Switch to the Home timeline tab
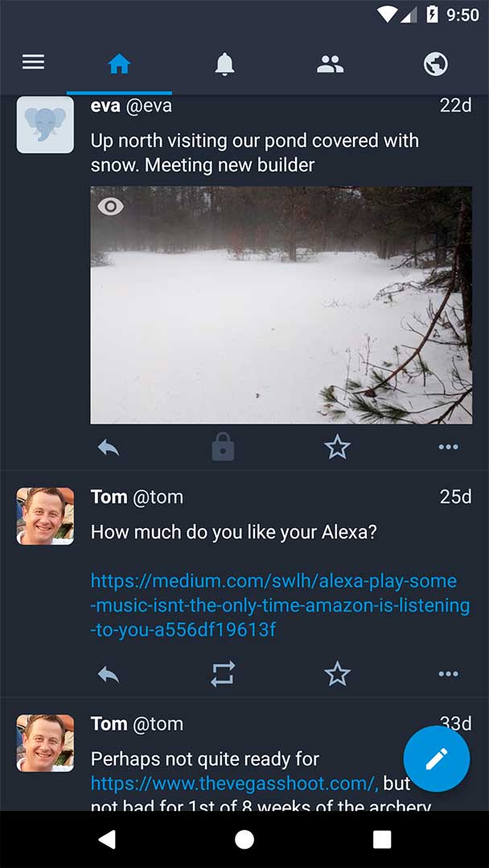Image resolution: width=489 pixels, height=868 pixels. [x=119, y=64]
